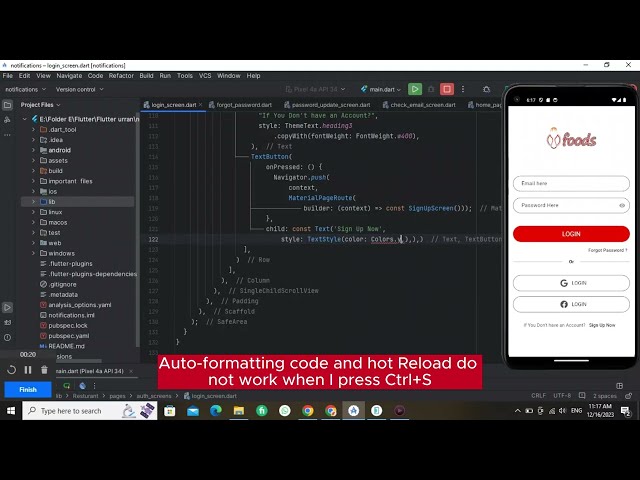Click the 2 spaces indent status entry

coord(604,396)
